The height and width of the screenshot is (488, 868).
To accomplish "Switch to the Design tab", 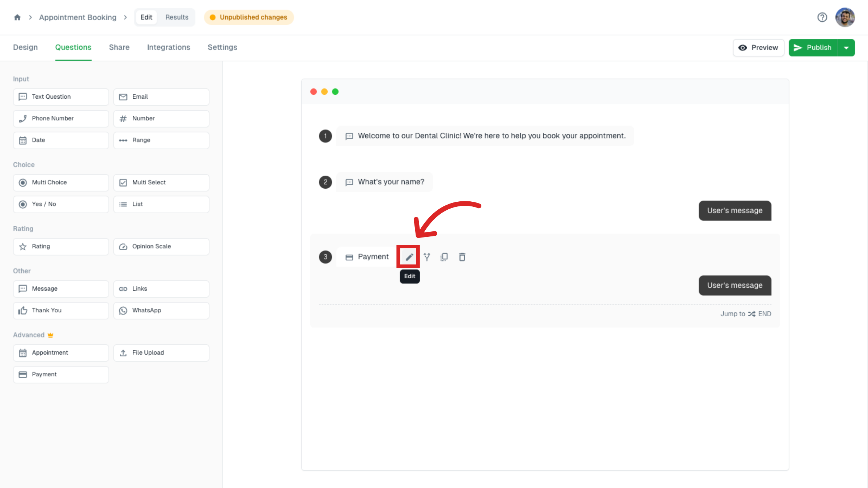I will [25, 47].
